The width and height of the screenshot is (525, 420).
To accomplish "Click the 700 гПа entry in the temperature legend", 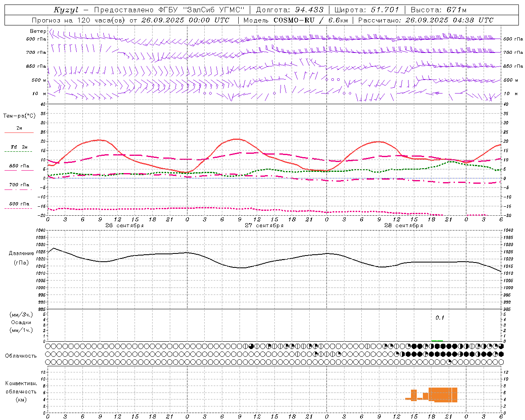I will coord(19,185).
